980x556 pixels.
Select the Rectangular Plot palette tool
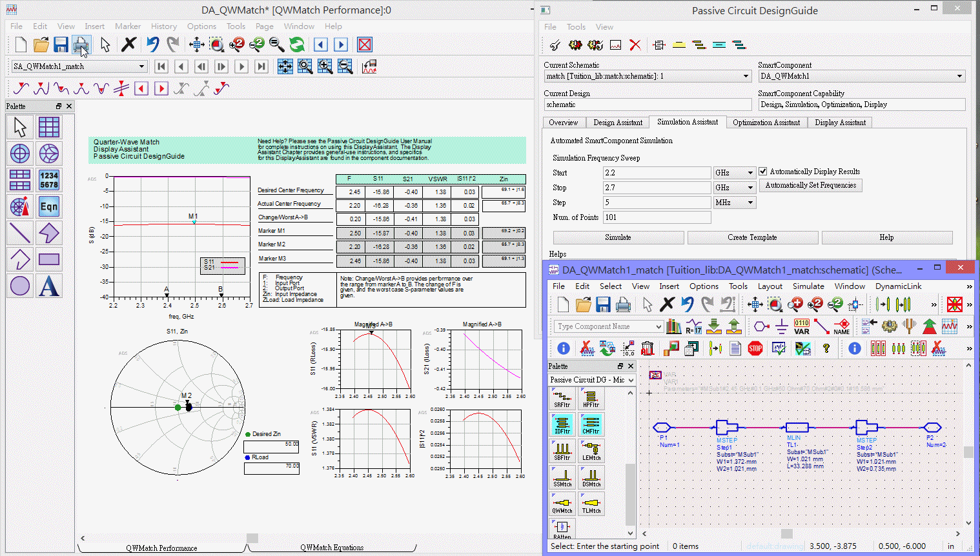tap(49, 127)
